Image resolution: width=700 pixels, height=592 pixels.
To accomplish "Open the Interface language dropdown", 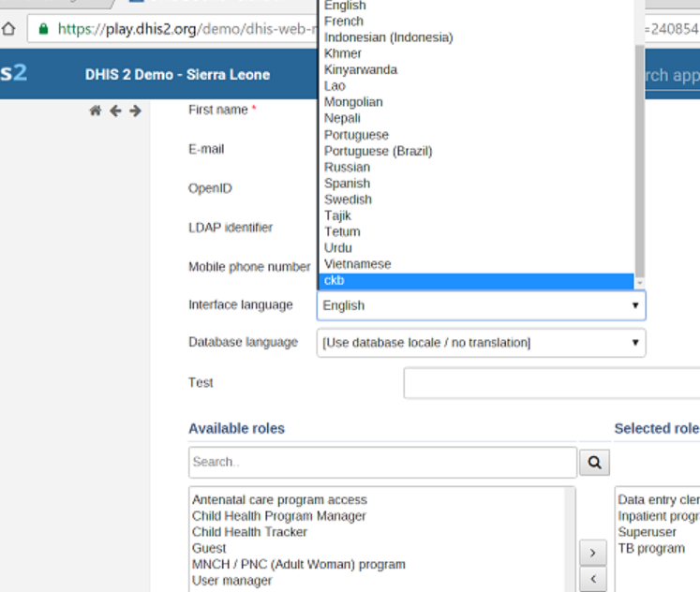I will [x=481, y=305].
